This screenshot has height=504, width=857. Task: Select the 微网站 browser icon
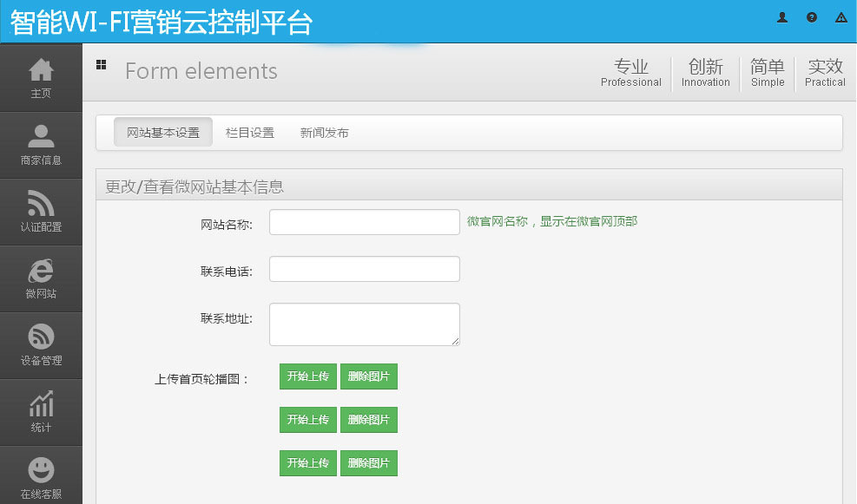41,271
